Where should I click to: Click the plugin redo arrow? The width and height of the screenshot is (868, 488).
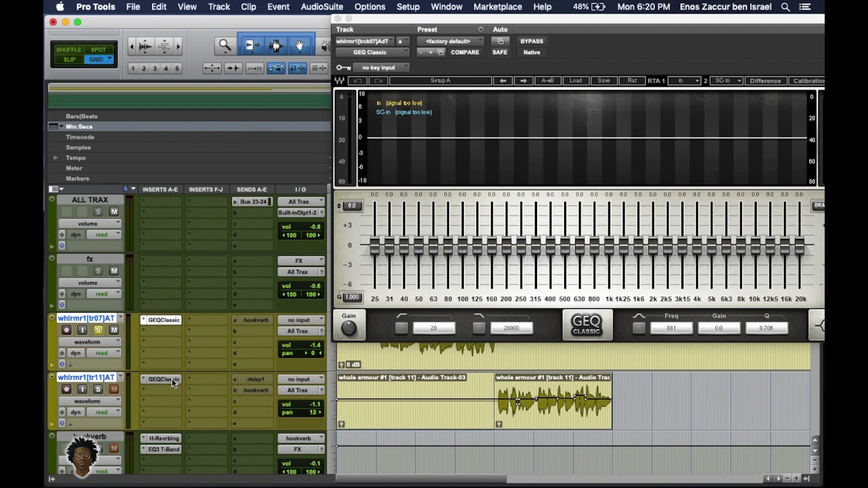tap(378, 81)
